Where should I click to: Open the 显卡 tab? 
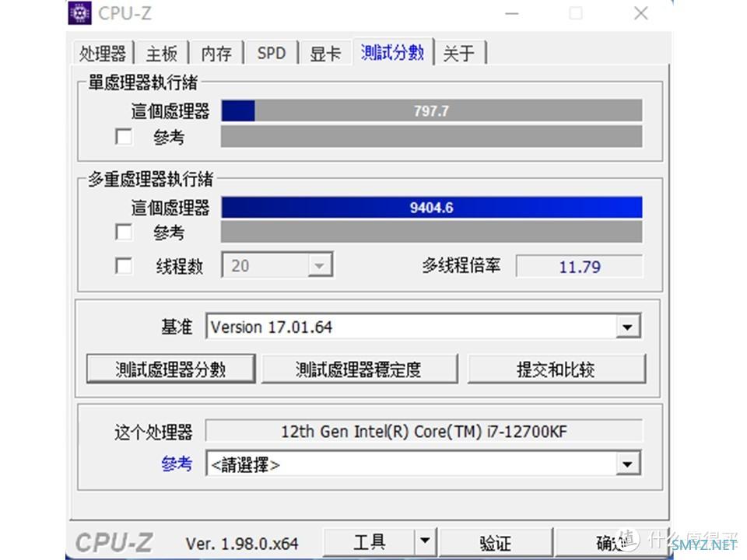[325, 53]
